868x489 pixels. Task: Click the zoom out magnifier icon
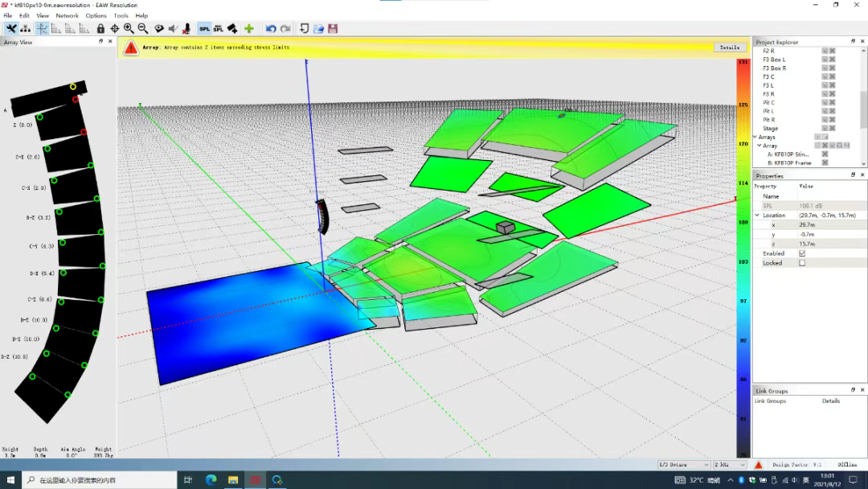[142, 29]
